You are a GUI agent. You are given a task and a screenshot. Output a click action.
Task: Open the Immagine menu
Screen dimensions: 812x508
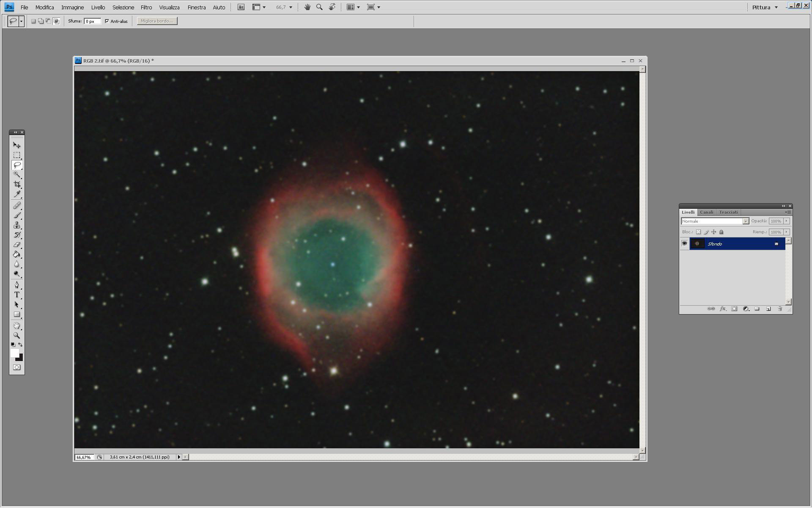coord(72,7)
